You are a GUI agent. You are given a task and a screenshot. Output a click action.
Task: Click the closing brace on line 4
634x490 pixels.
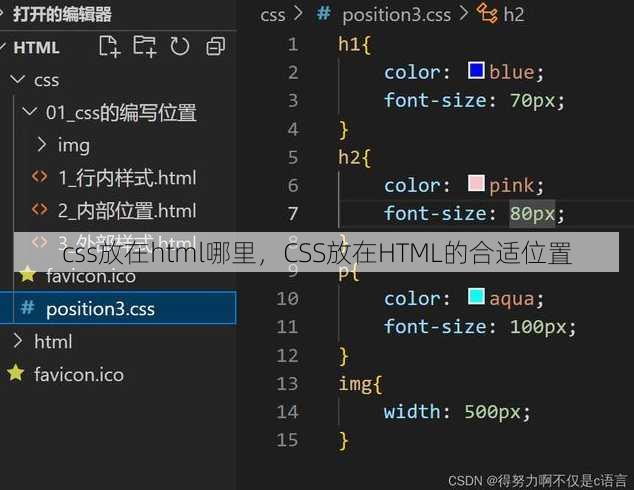[x=344, y=130]
